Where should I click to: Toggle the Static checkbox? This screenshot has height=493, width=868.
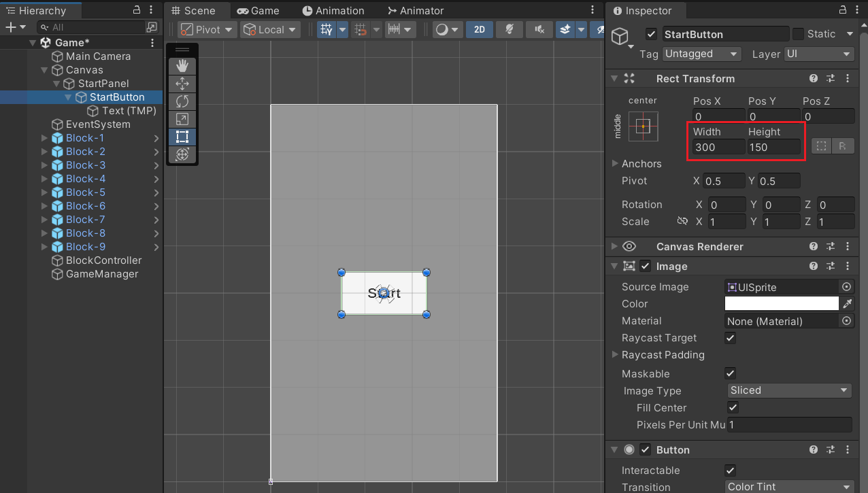[x=799, y=34]
